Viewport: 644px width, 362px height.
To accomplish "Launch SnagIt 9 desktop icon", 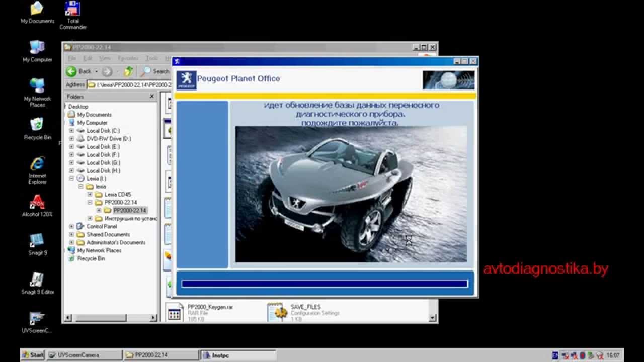I will pos(37,245).
